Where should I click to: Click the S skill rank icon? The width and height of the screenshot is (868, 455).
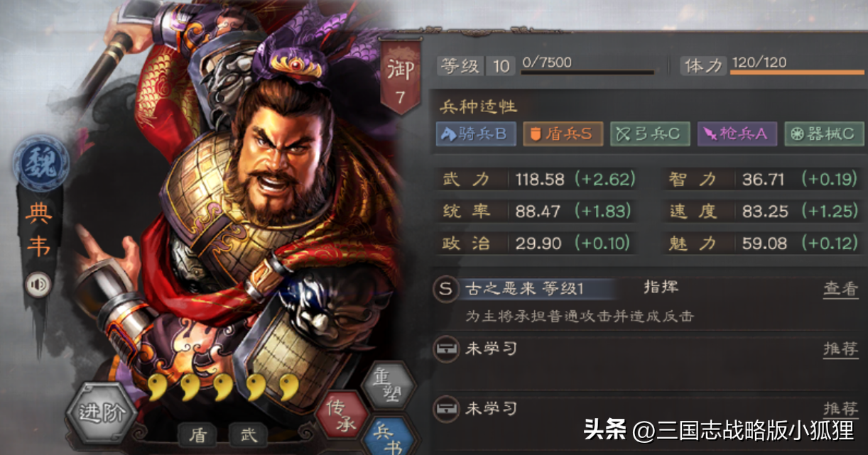coord(445,289)
